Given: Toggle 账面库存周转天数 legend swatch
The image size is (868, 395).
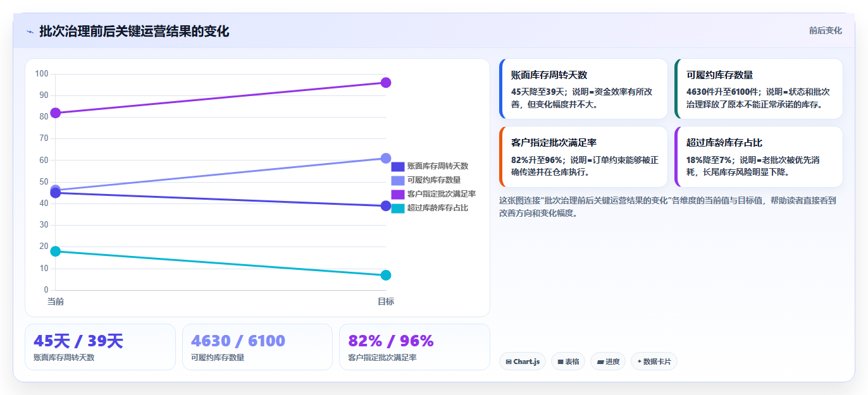Looking at the screenshot, I should (x=397, y=166).
